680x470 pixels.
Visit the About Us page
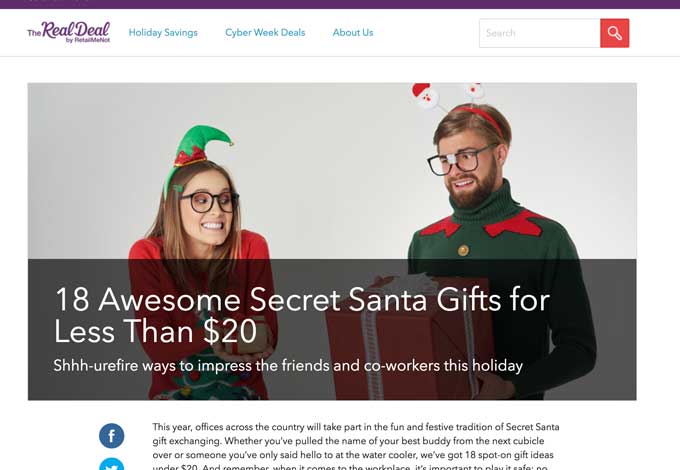point(353,33)
